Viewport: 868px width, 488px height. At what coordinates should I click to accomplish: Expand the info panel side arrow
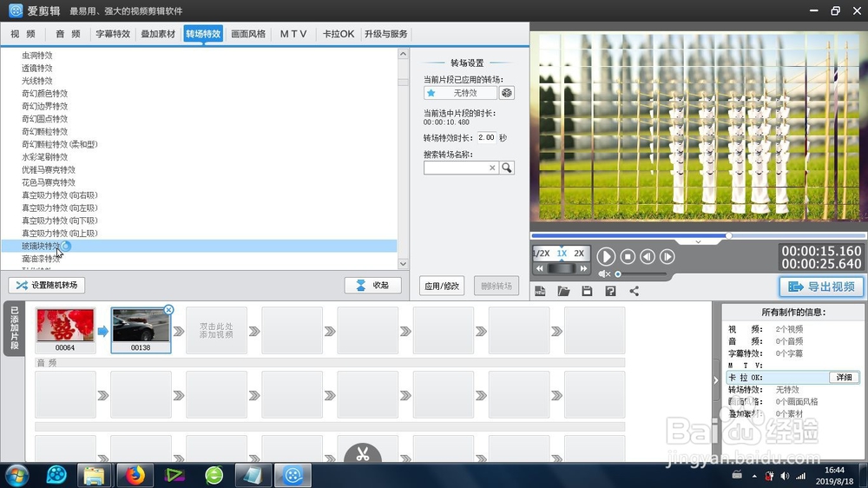(x=716, y=380)
